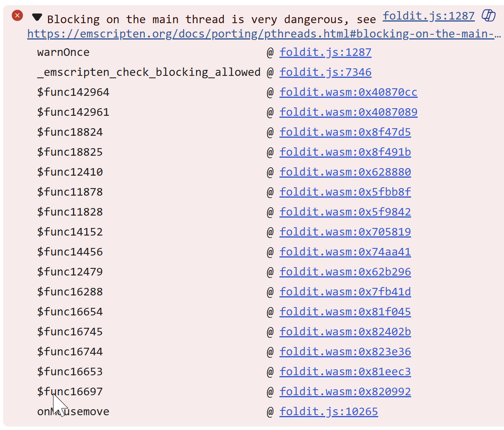
Task: Open the foldit.js:1287 source link in header
Action: pyautogui.click(x=429, y=16)
